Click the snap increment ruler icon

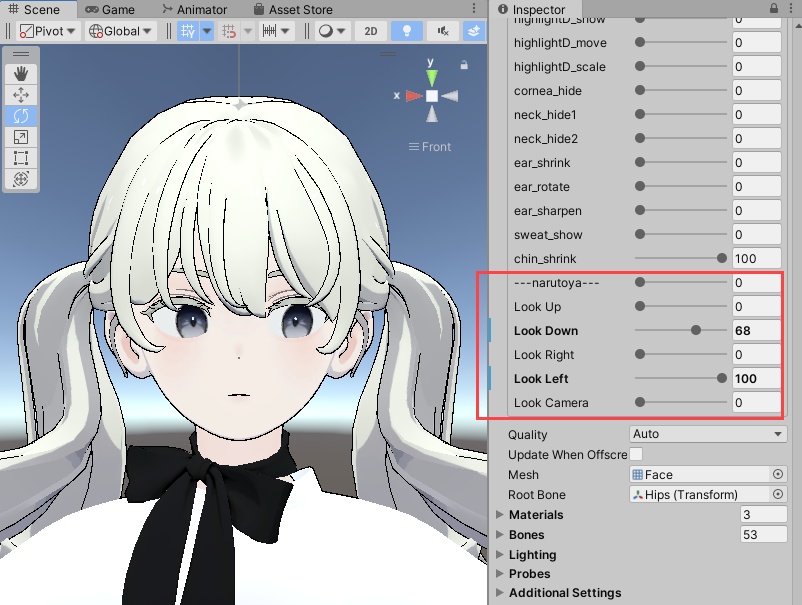pyautogui.click(x=270, y=31)
